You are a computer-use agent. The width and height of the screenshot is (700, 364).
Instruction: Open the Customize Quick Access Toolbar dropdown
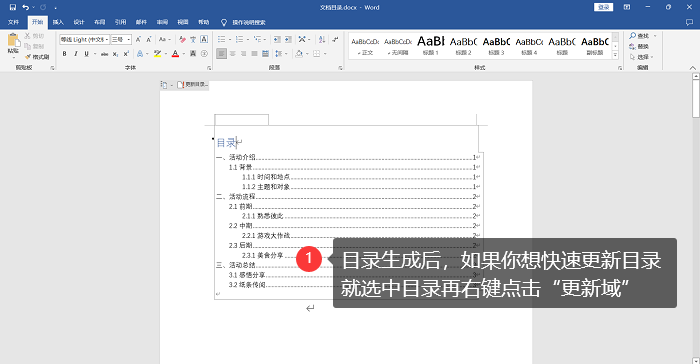click(55, 8)
